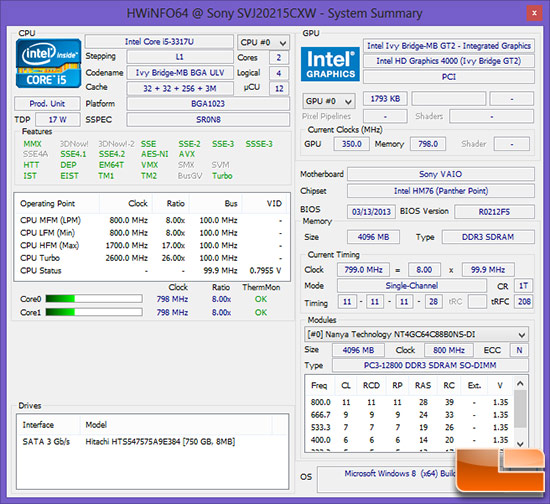The height and width of the screenshot is (504, 550).
Task: Click the BGA1023 platform field
Action: click(x=208, y=104)
